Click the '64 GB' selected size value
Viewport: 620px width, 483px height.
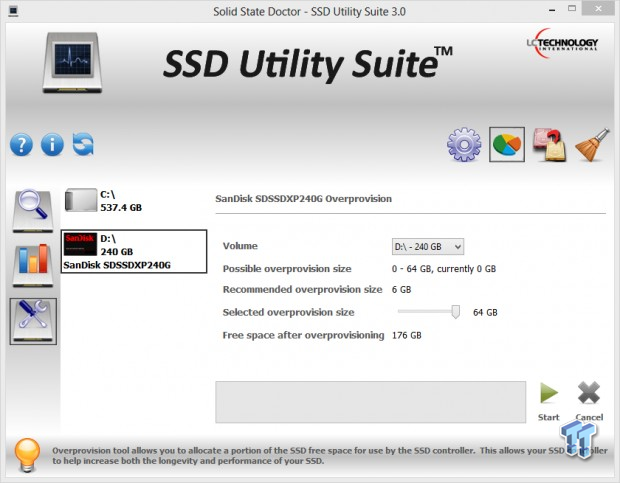tap(485, 312)
